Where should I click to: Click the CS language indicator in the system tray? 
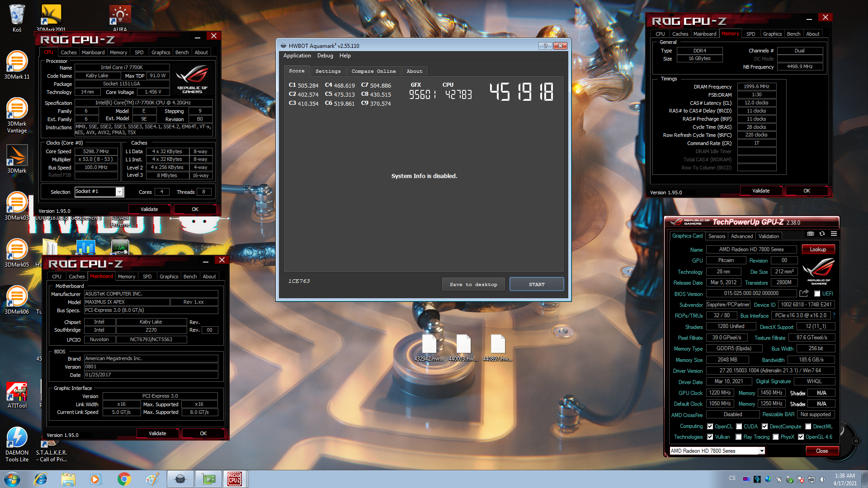732,478
